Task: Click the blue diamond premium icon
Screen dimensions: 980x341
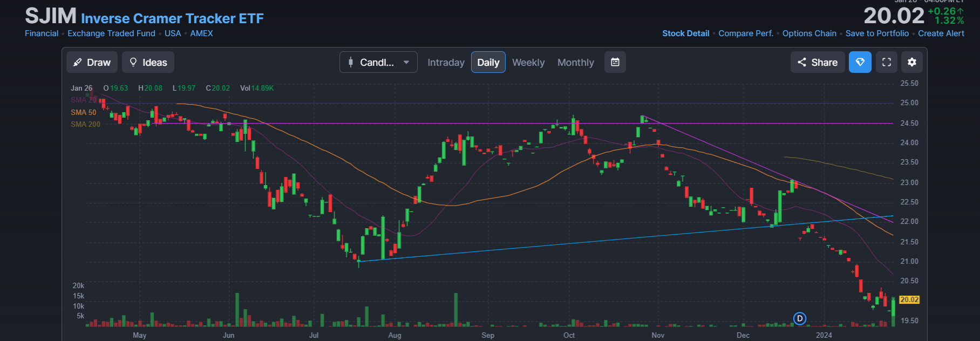Action: pyautogui.click(x=860, y=62)
